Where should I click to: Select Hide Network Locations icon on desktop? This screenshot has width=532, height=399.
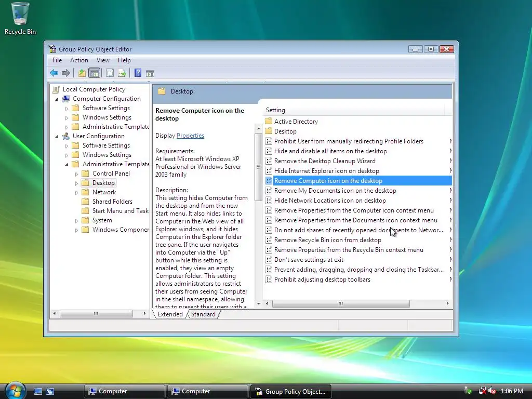[x=330, y=200]
